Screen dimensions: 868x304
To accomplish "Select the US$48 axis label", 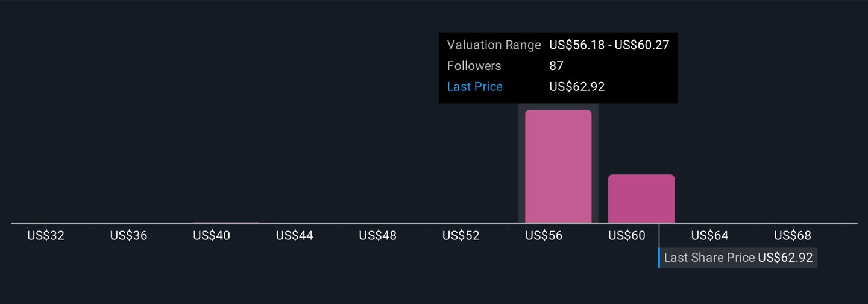I will pos(378,236).
